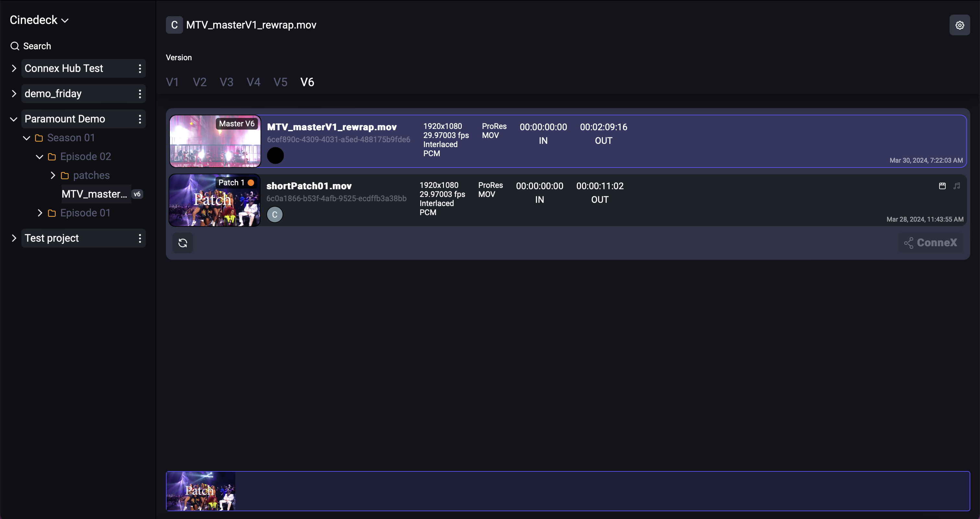The image size is (980, 519).
Task: Expand the Episode 01 folder
Action: tap(40, 213)
